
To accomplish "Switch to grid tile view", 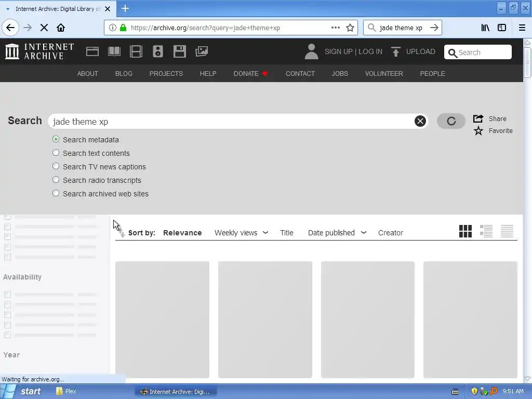I will coord(465,231).
